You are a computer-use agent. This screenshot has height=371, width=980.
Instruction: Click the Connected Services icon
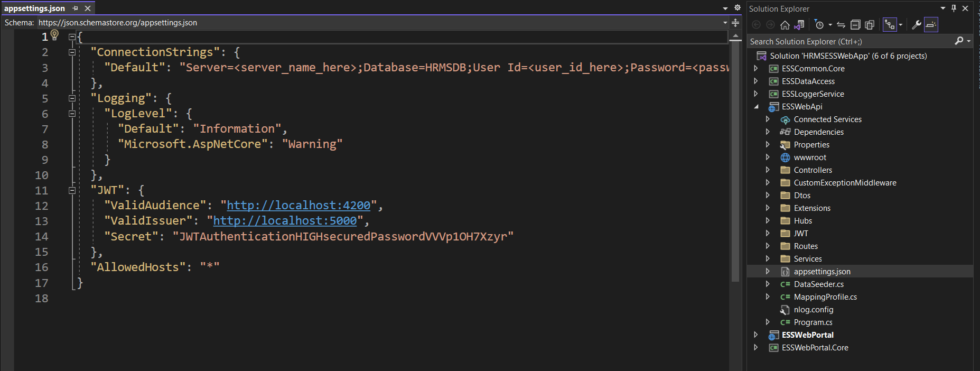click(x=786, y=119)
